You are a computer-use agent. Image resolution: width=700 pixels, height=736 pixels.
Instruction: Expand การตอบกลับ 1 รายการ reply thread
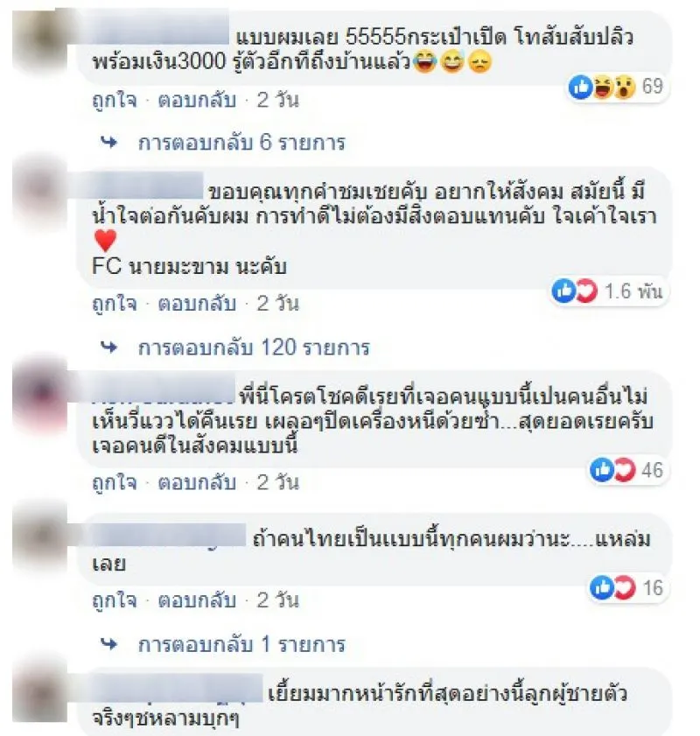coord(241,644)
